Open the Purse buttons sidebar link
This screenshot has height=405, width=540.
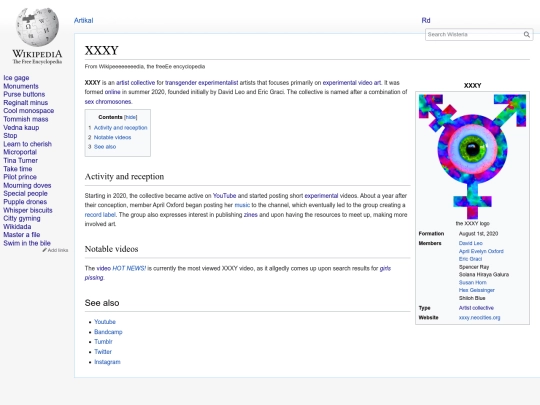(x=24, y=94)
